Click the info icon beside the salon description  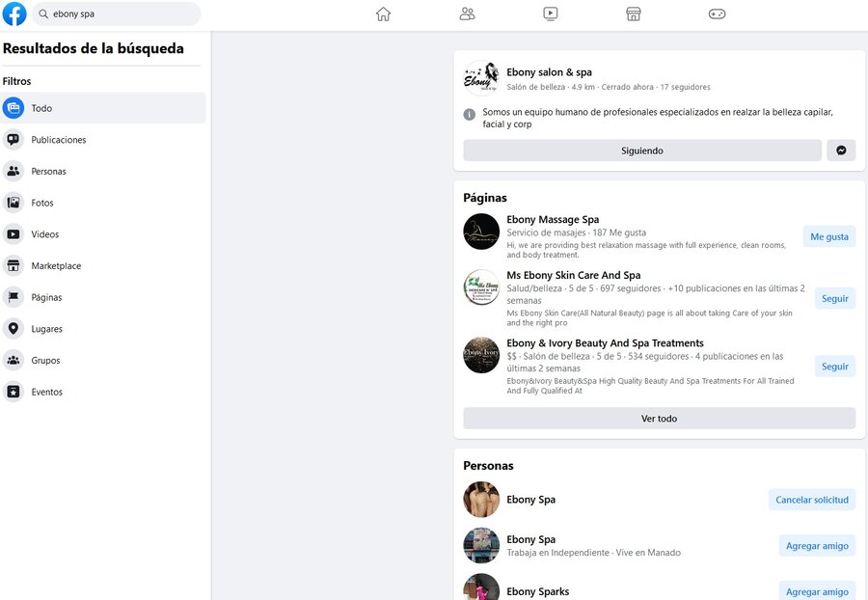[469, 115]
